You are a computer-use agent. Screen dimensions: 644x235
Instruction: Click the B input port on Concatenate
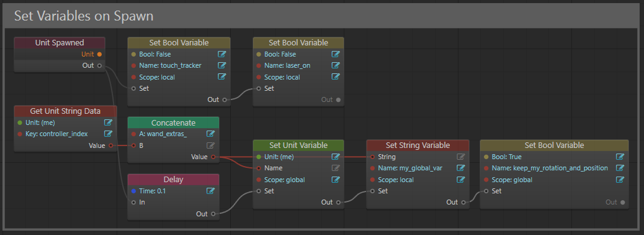(x=133, y=145)
